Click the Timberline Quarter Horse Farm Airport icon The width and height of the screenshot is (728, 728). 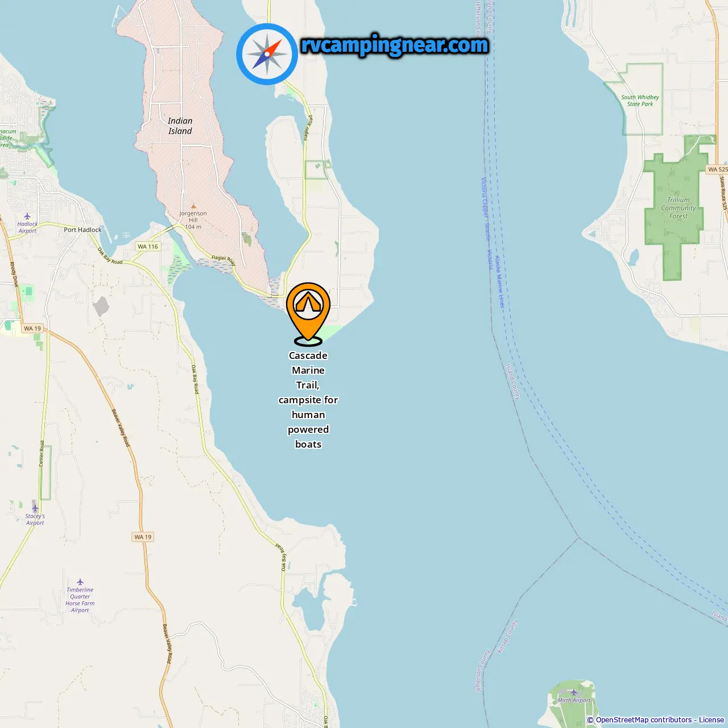80,582
